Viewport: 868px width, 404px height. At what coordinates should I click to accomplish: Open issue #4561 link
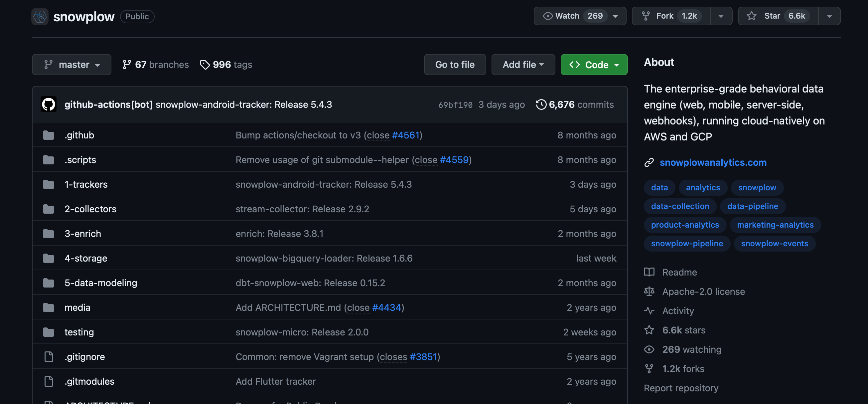pos(405,135)
